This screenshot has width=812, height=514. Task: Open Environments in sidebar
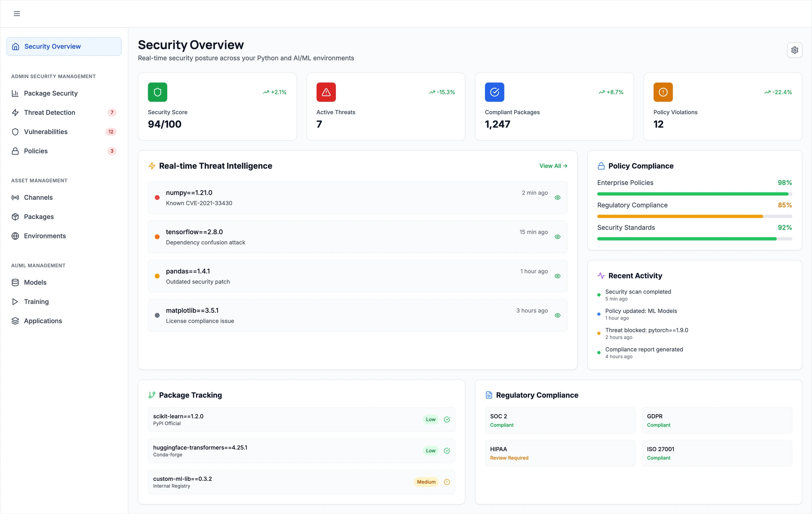click(64, 236)
